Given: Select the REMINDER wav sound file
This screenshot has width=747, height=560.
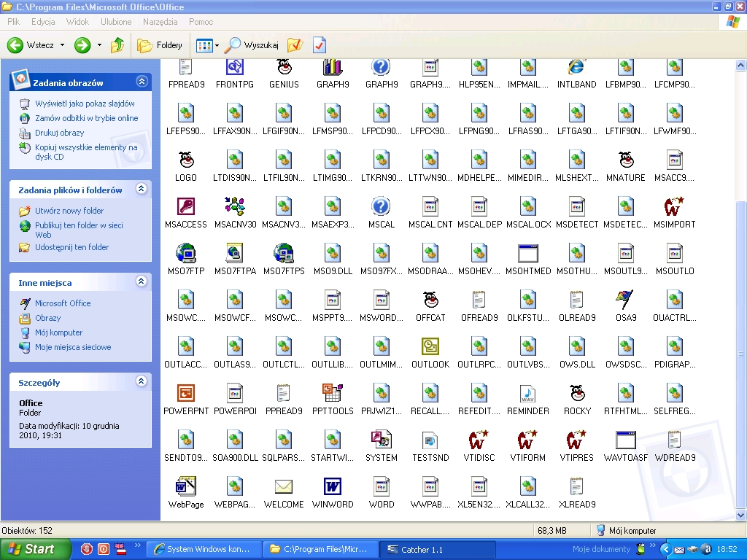Looking at the screenshot, I should click(528, 393).
